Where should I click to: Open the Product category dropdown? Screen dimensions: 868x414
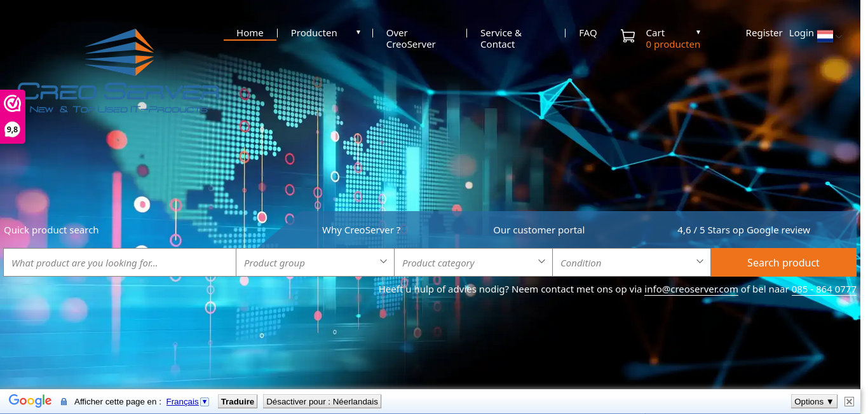coord(473,263)
